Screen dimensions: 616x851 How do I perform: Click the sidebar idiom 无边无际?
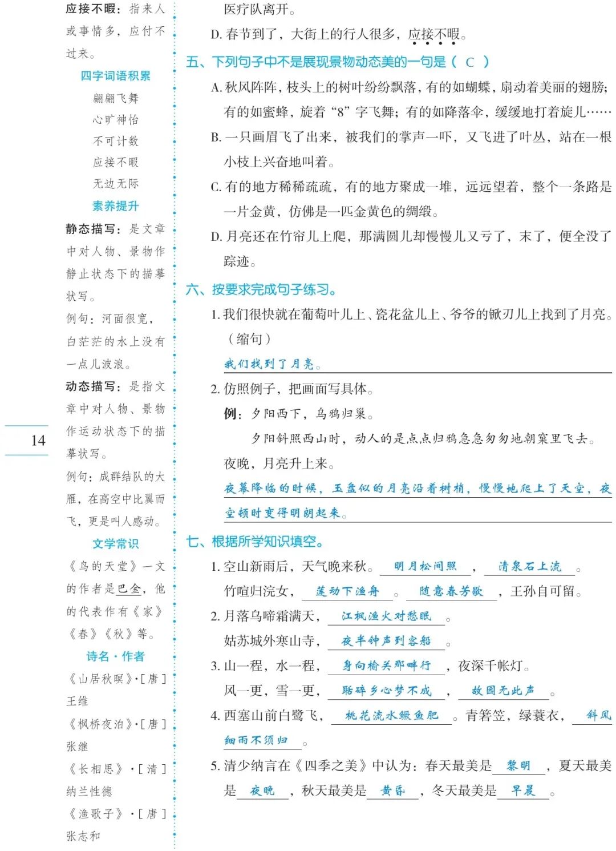(116, 183)
